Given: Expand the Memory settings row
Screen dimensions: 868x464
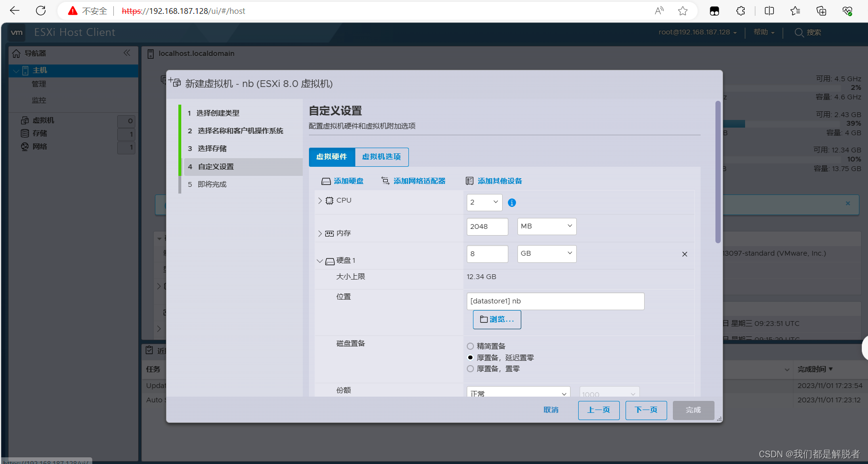Looking at the screenshot, I should click(x=320, y=233).
